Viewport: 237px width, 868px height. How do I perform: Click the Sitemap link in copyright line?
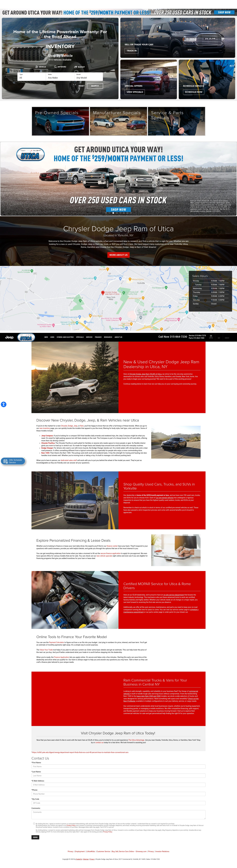coord(86,859)
